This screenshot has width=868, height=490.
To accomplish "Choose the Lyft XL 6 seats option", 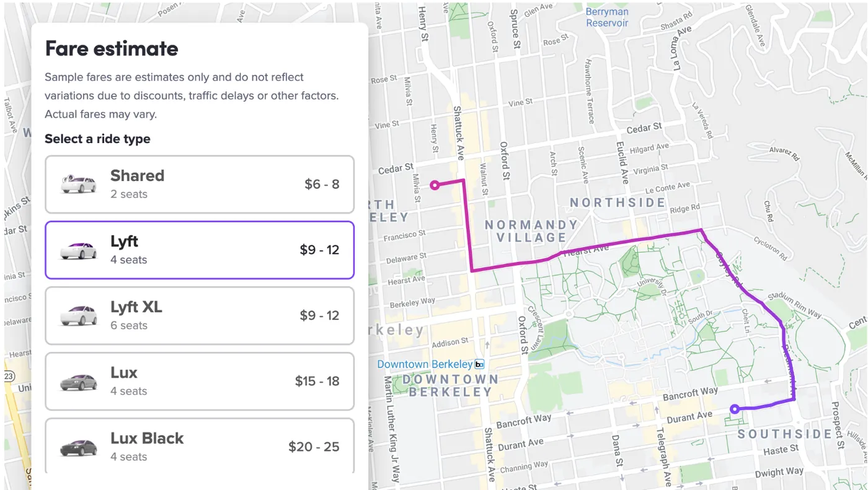I will [200, 316].
